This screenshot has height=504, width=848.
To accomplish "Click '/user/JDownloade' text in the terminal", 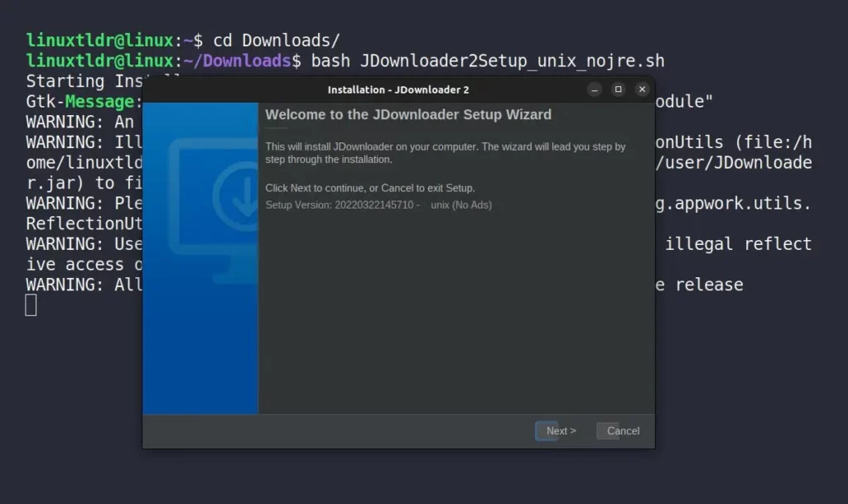I will click(734, 162).
